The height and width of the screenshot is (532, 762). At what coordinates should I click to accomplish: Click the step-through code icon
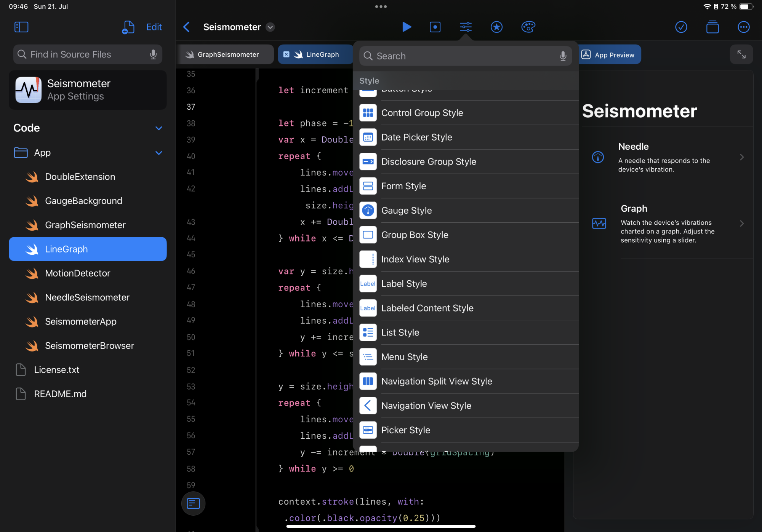point(435,27)
